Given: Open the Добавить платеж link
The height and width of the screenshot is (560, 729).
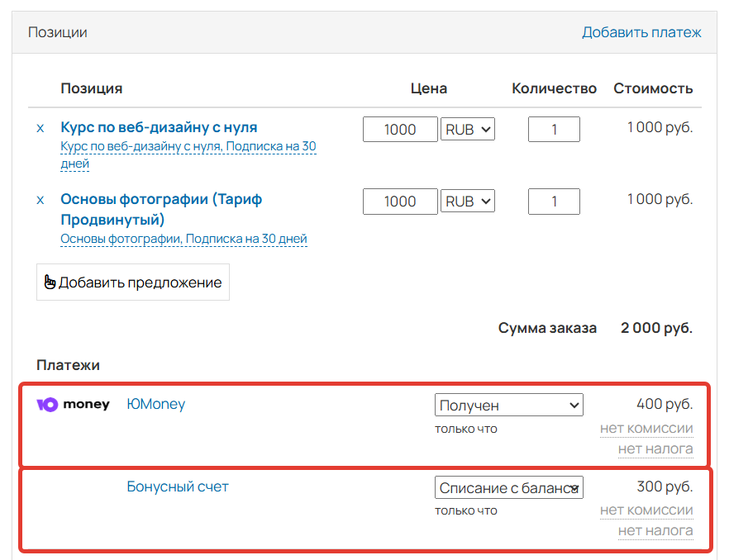Looking at the screenshot, I should click(641, 32).
